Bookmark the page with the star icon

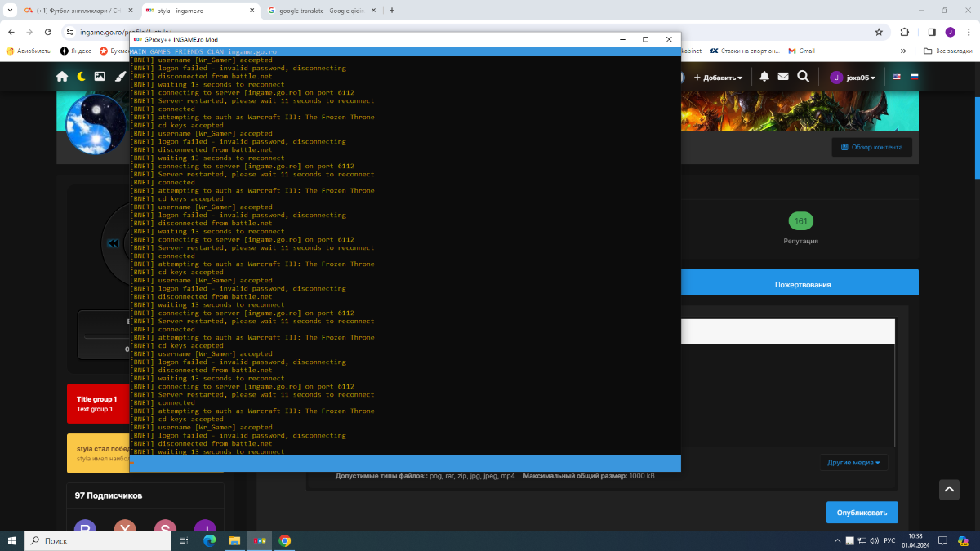pos(879,32)
